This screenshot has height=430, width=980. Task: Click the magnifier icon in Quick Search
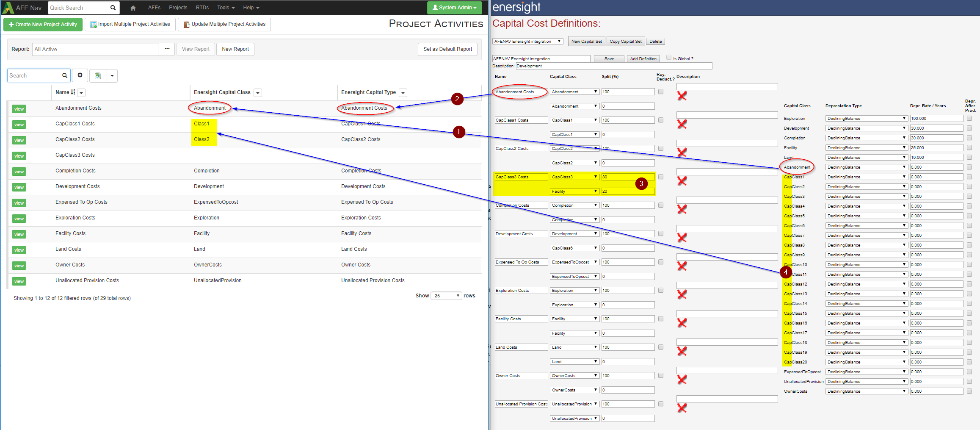pos(113,7)
